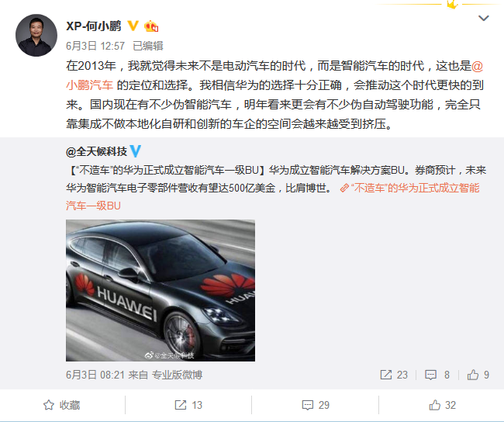Click the 专业版微博 source link
The height and width of the screenshot is (422, 504).
(177, 375)
